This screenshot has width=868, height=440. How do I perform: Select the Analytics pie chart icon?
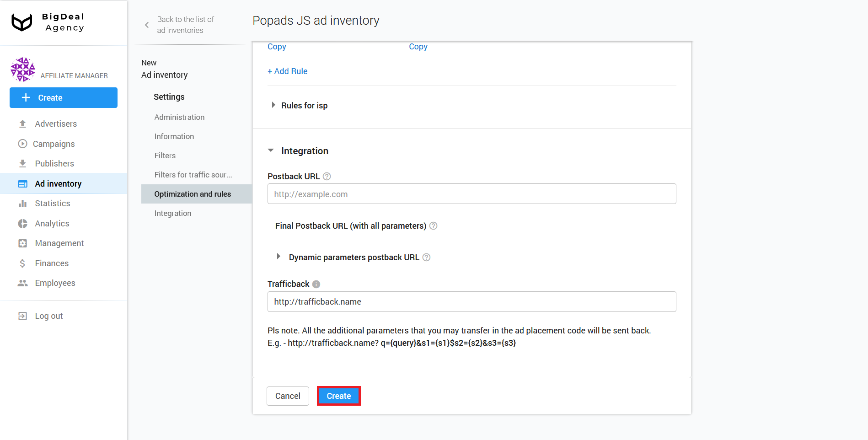[23, 223]
